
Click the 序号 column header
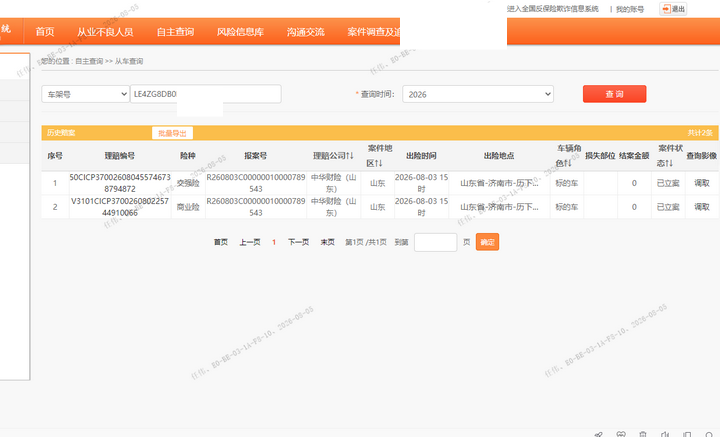tap(55, 156)
